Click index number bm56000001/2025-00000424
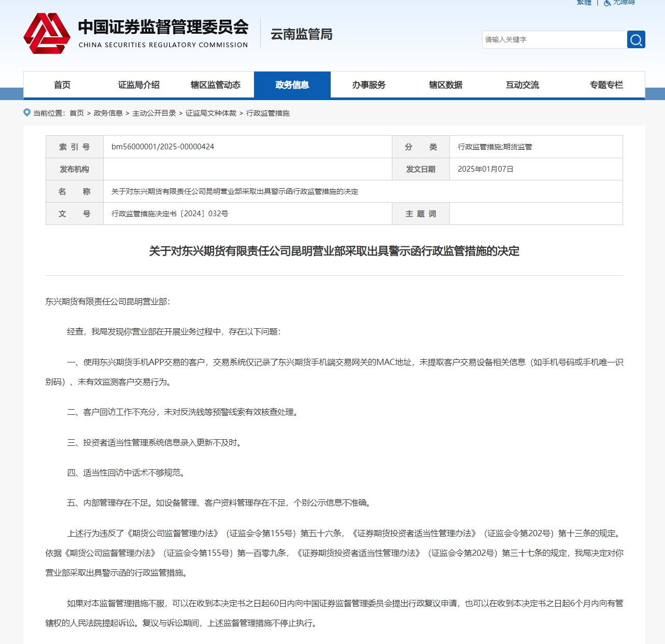Screen dimensions: 665x644 click(163, 147)
